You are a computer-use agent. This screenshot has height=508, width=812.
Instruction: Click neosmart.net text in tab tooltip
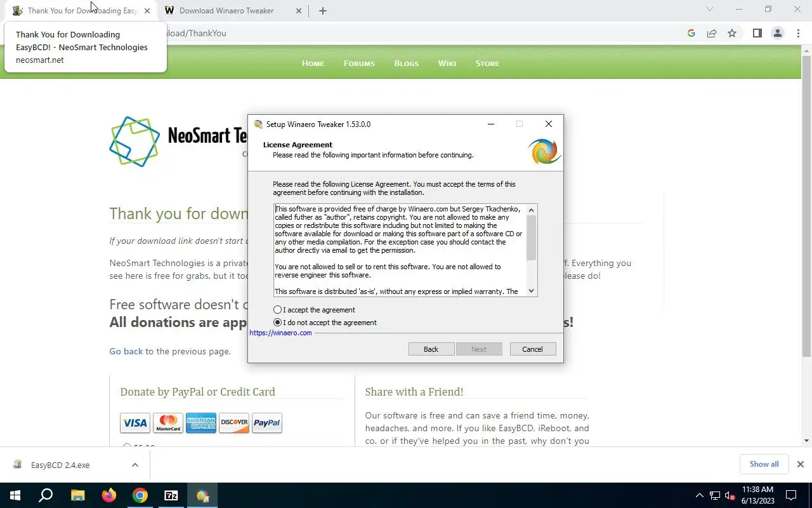(40, 60)
